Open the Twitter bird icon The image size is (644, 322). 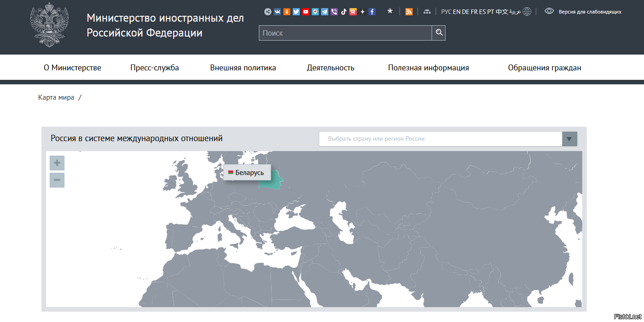(x=296, y=12)
